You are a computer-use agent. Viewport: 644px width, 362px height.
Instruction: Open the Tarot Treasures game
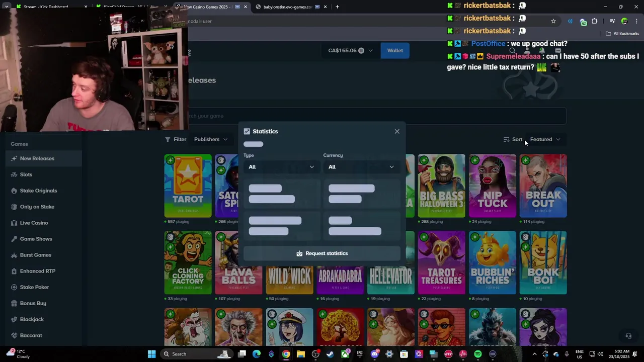(x=442, y=263)
